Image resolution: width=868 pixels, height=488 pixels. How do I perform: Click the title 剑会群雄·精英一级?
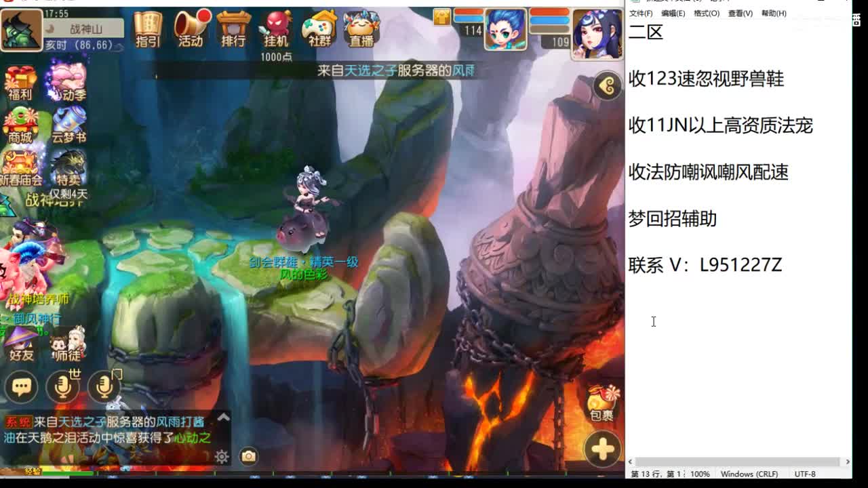pyautogui.click(x=304, y=262)
